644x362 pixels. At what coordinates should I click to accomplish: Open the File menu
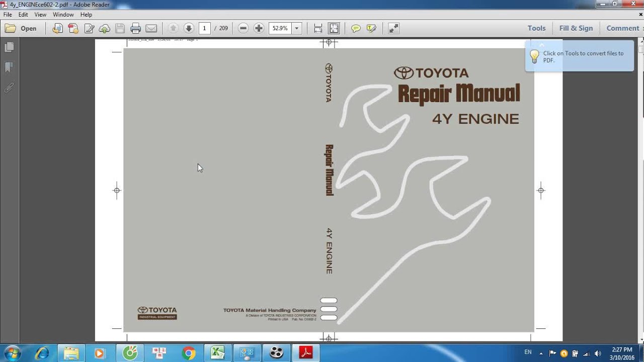(x=8, y=15)
